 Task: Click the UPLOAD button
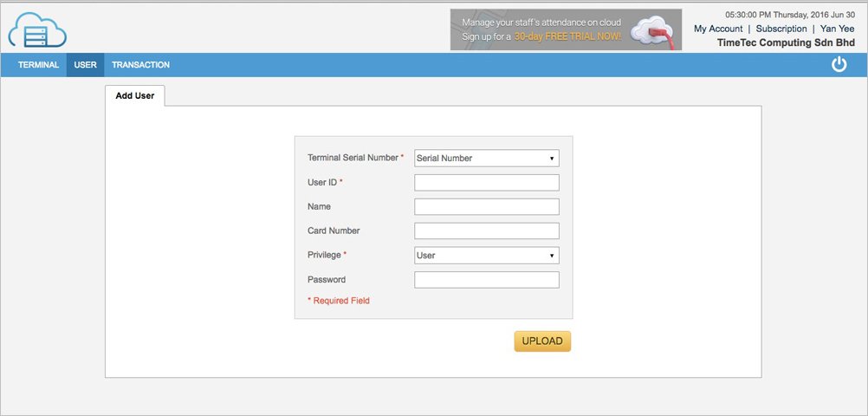542,341
